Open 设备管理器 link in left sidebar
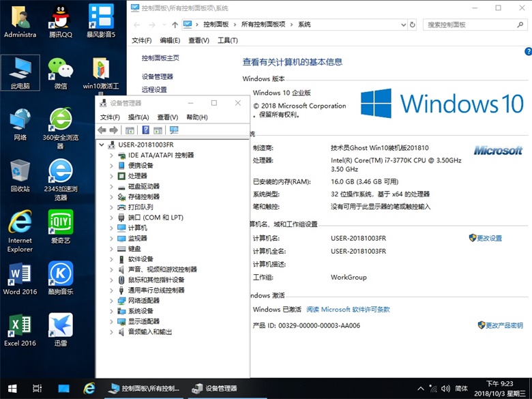 point(158,76)
